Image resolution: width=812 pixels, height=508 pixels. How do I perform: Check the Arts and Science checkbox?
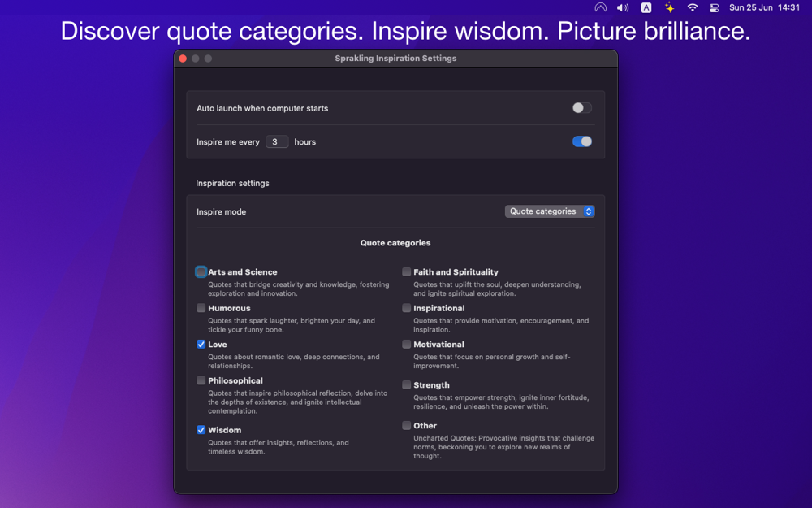coord(201,271)
